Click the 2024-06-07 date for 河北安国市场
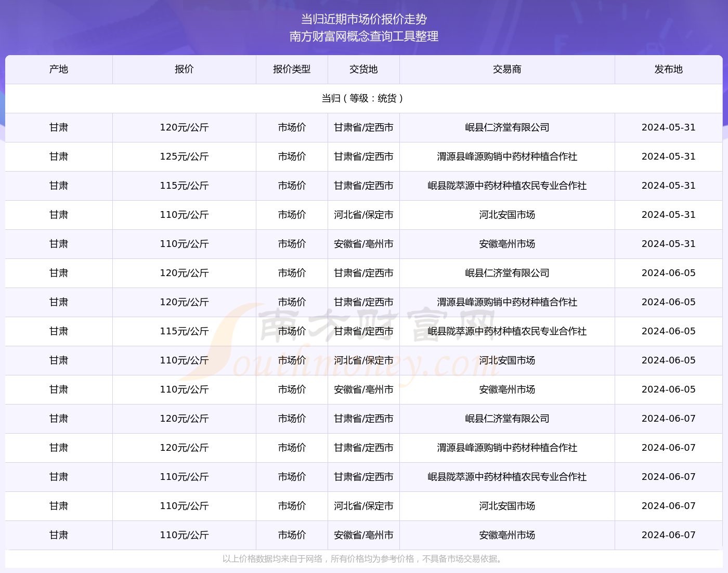The width and height of the screenshot is (728, 573). (668, 506)
